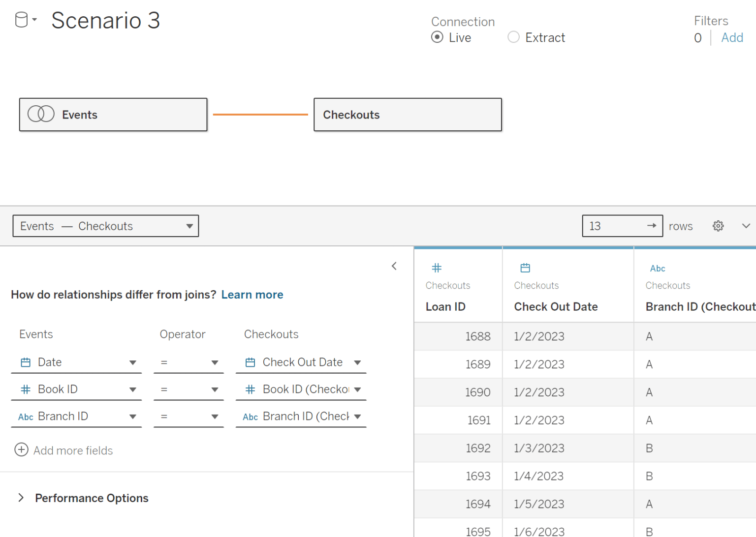
Task: Click the number icon on the Loan ID column
Action: coord(437,268)
